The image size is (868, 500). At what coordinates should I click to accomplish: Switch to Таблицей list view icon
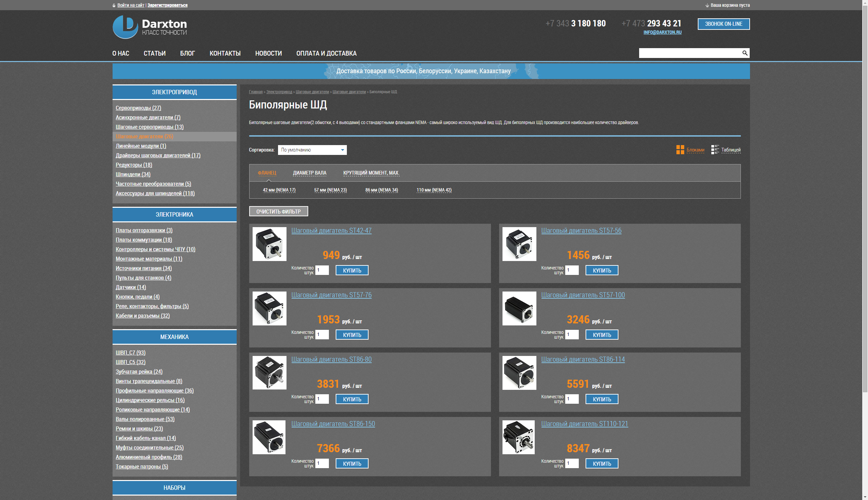(x=715, y=150)
